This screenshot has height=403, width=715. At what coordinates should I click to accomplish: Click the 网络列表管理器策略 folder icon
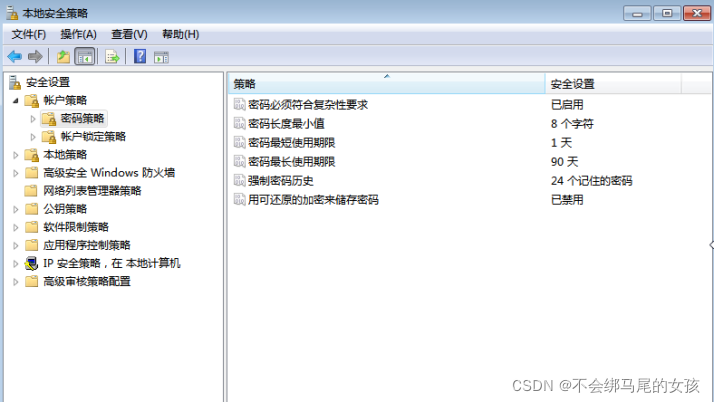click(x=31, y=191)
